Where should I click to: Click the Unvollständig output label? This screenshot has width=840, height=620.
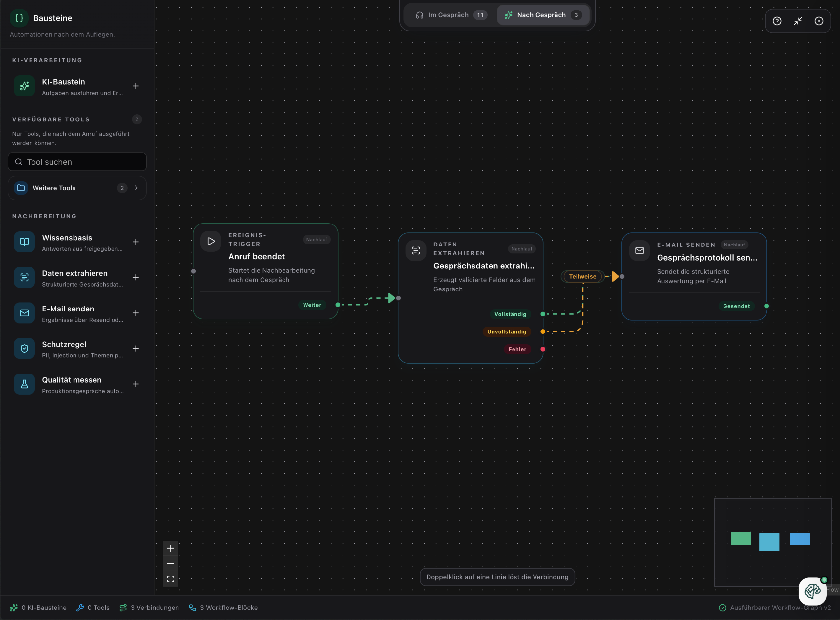pos(507,332)
